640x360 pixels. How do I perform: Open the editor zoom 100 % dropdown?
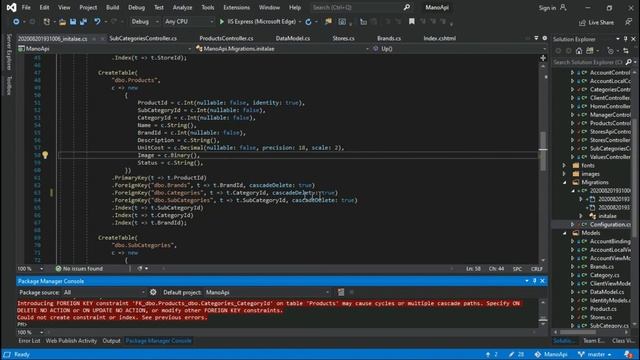coord(30,269)
